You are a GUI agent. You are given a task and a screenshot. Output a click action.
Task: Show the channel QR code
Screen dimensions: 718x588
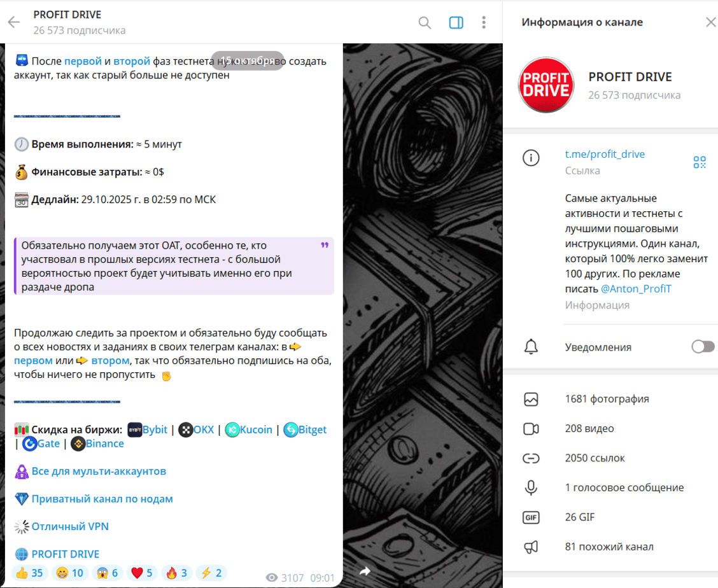700,162
